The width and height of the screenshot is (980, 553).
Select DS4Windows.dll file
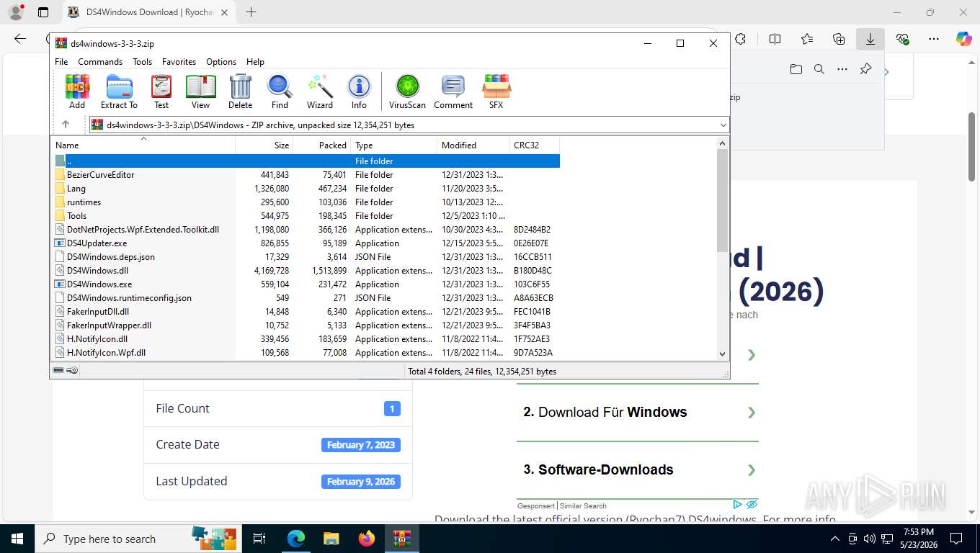[x=306, y=271]
